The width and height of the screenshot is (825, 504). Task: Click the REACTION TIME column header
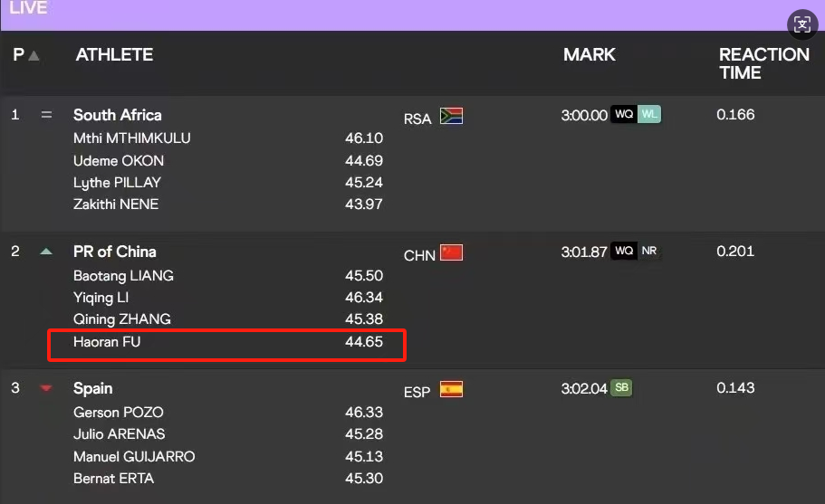pyautogui.click(x=764, y=63)
